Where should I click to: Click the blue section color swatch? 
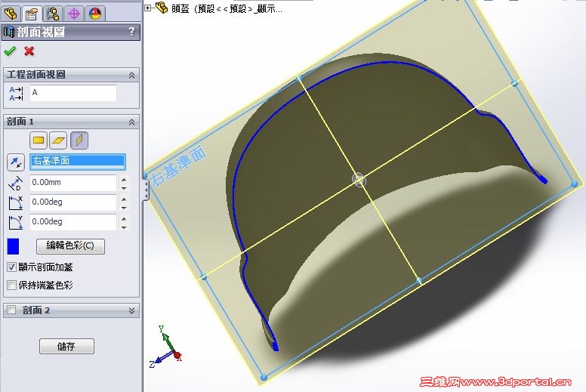[x=13, y=247]
